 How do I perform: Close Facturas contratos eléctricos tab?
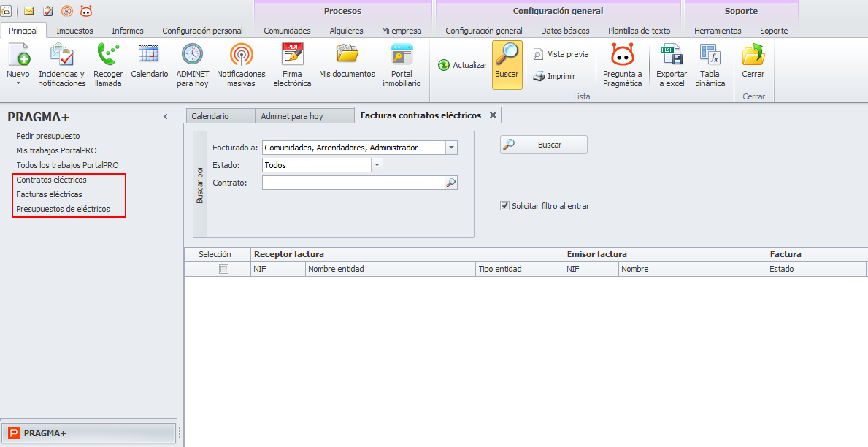[493, 115]
